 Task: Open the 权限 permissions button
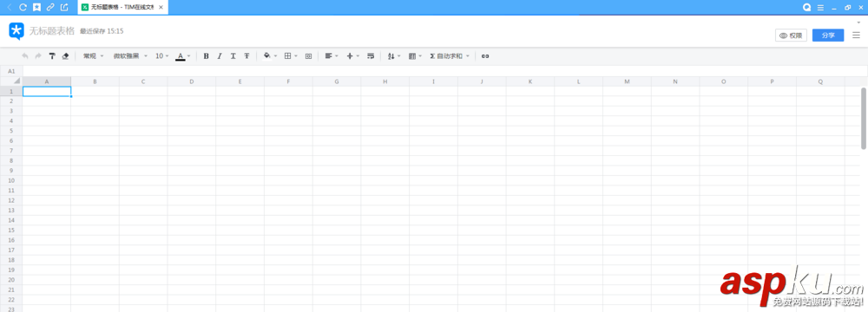pos(791,36)
